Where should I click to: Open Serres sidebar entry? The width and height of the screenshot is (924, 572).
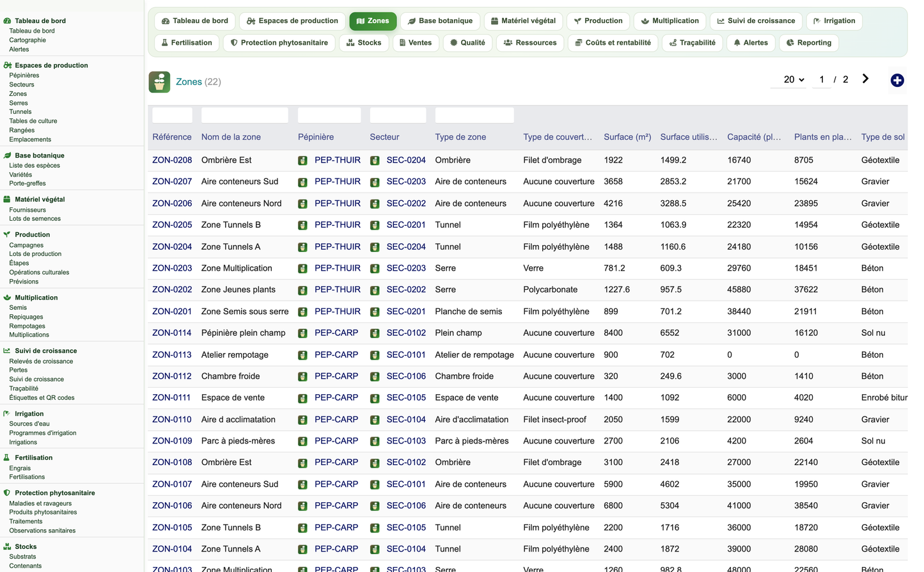coord(19,102)
